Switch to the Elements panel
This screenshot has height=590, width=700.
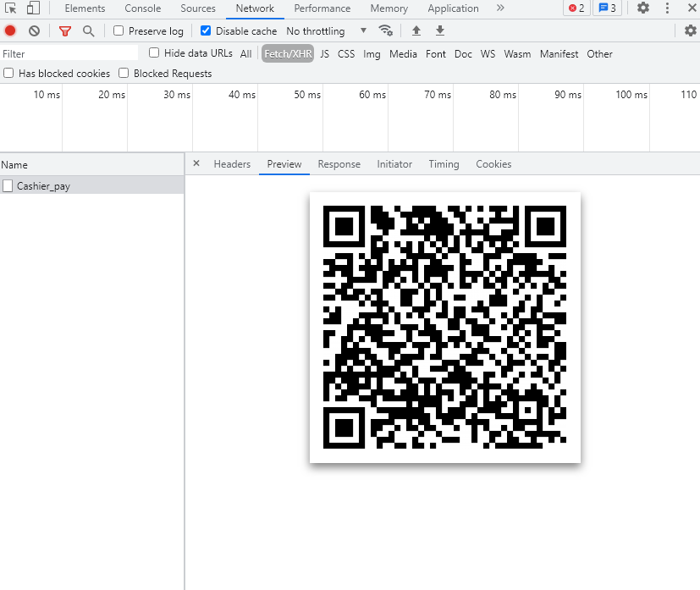point(85,8)
